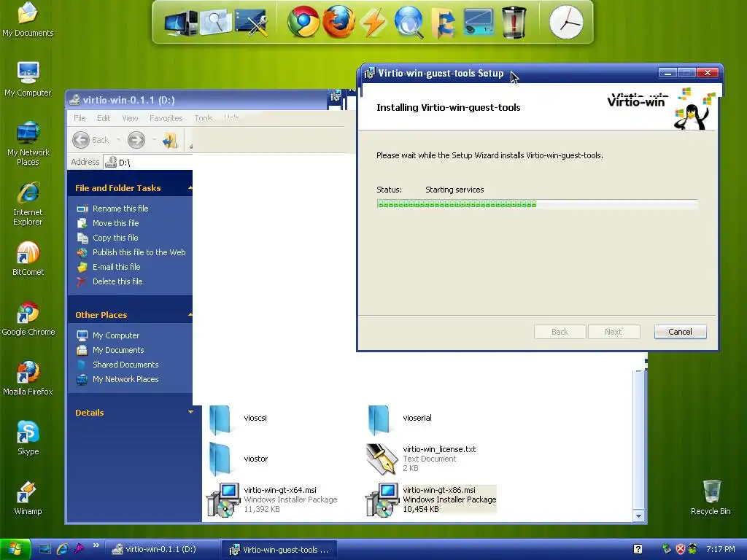Click the red security shield tray icon
The image size is (747, 560).
pos(681,549)
